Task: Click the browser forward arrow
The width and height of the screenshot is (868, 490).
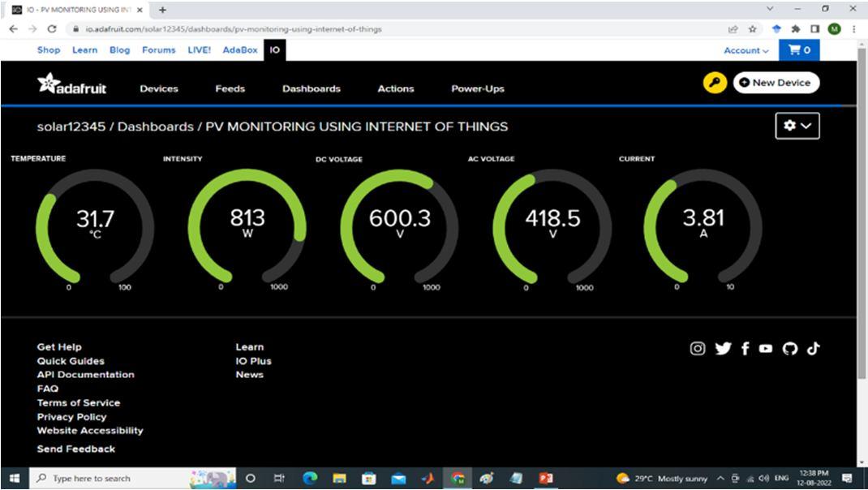Action: pyautogui.click(x=32, y=28)
